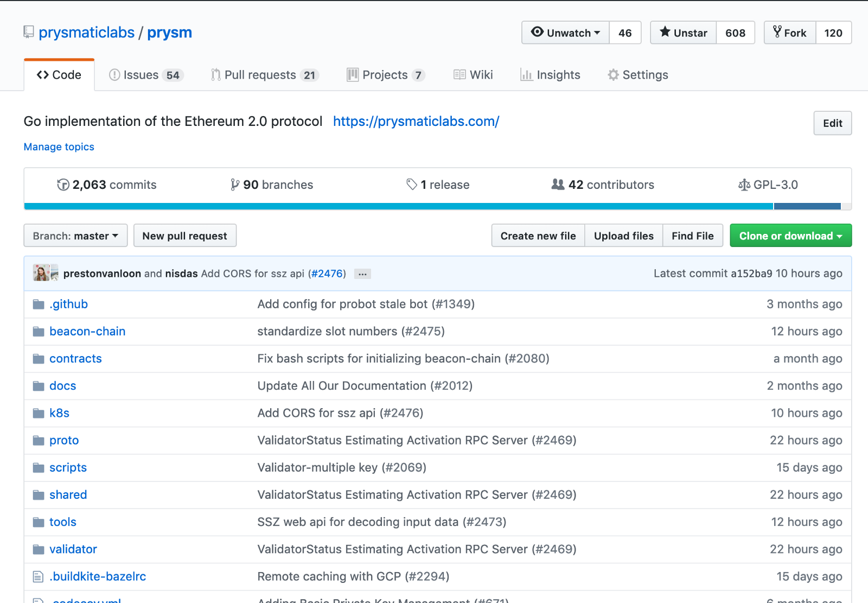Click the tools folder icon
The height and width of the screenshot is (603, 868).
click(x=39, y=522)
